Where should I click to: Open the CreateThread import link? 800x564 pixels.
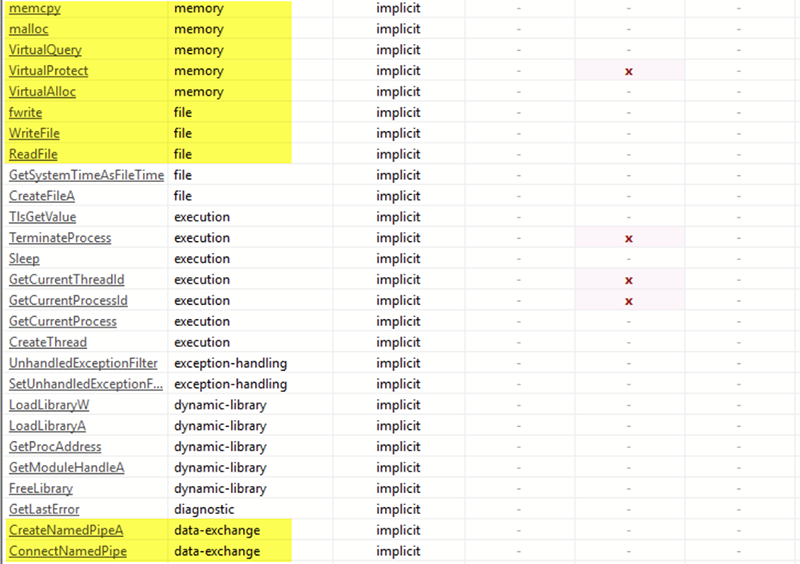tap(48, 342)
